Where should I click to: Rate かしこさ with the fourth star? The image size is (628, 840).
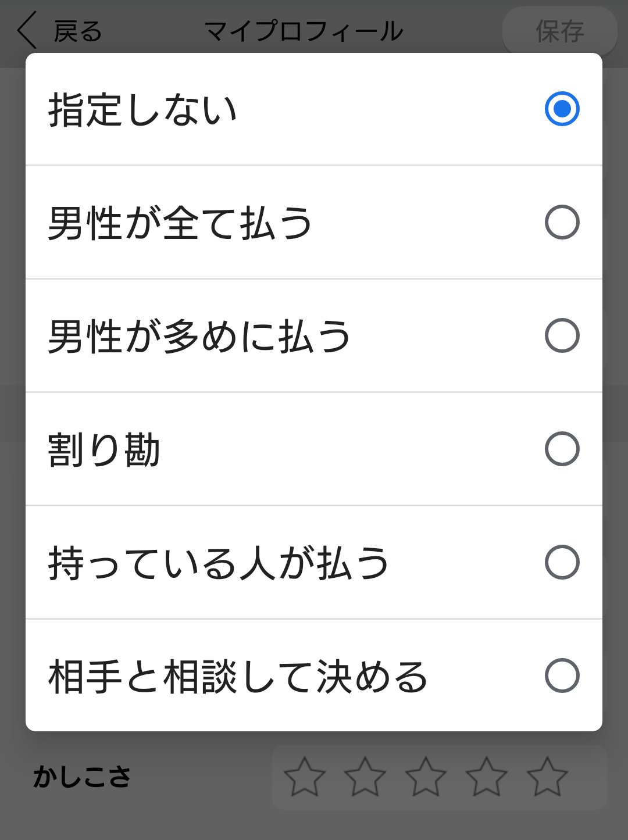[x=487, y=777]
